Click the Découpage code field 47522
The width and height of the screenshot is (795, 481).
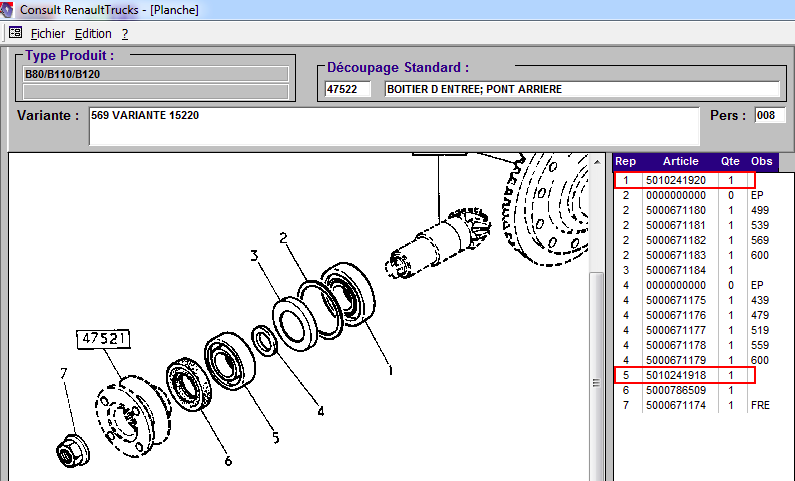coord(347,90)
